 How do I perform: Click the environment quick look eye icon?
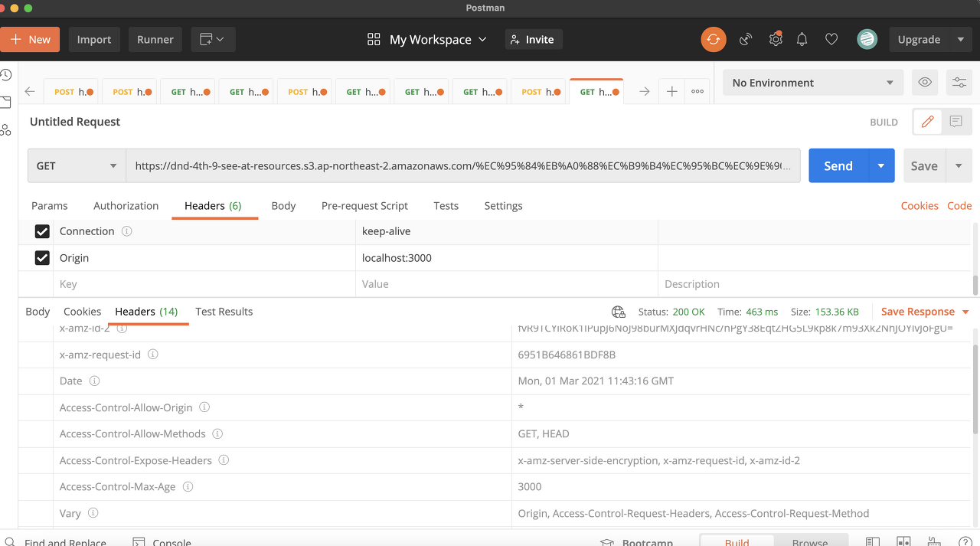click(925, 83)
